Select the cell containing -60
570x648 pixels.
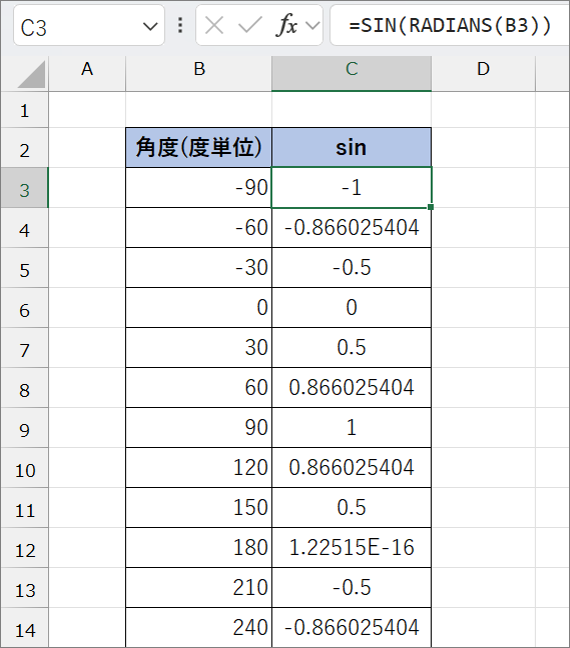tap(199, 228)
